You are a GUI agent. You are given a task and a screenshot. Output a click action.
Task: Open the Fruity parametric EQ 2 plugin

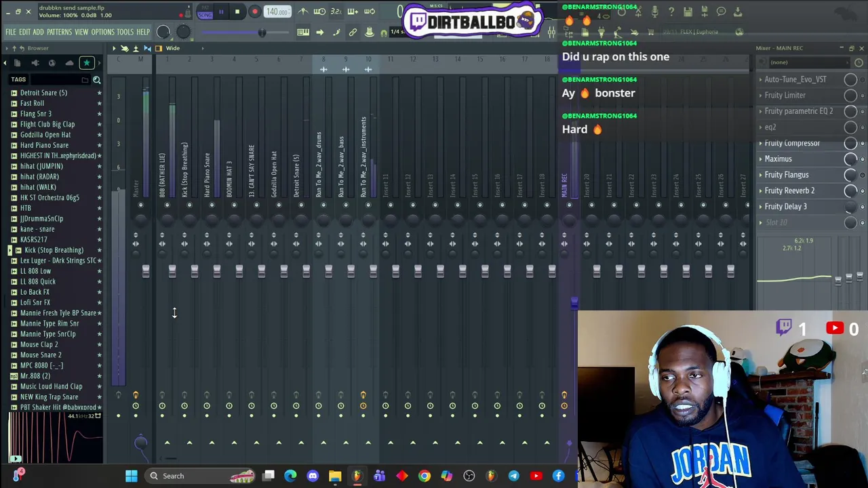(799, 111)
